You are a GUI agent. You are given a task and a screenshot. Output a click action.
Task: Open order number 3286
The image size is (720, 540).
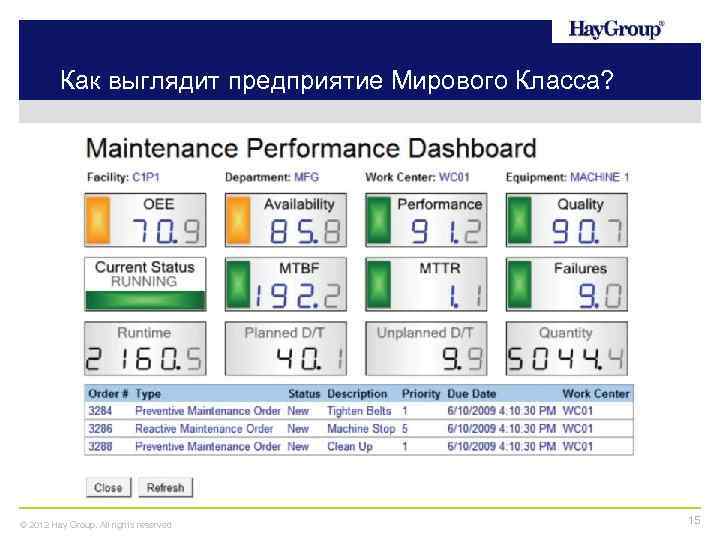(100, 429)
